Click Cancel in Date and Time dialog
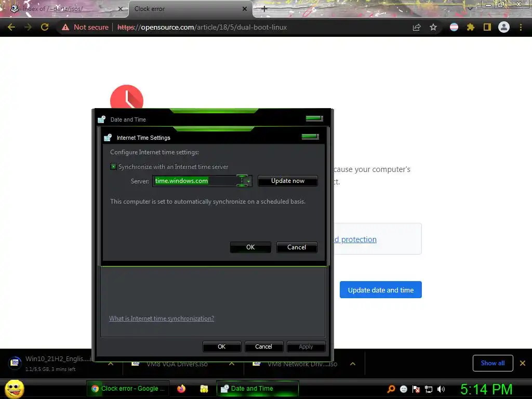 click(263, 347)
